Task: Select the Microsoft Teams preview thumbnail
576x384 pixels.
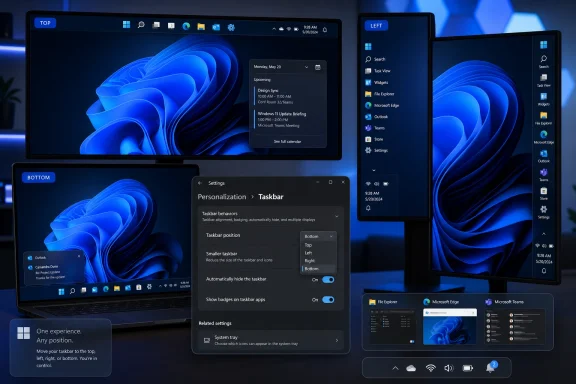Action: pyautogui.click(x=514, y=326)
